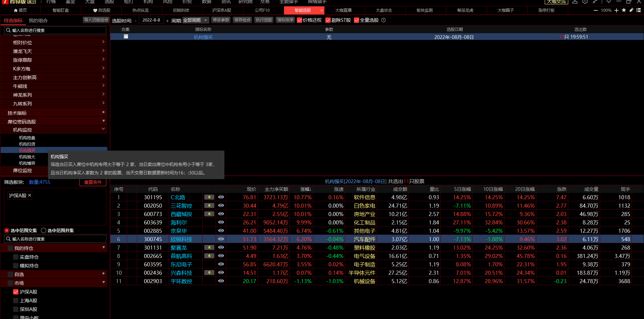The height and width of the screenshot is (319, 644).
Task: Expand the 潜龙飞天 category
Action: click(x=103, y=51)
